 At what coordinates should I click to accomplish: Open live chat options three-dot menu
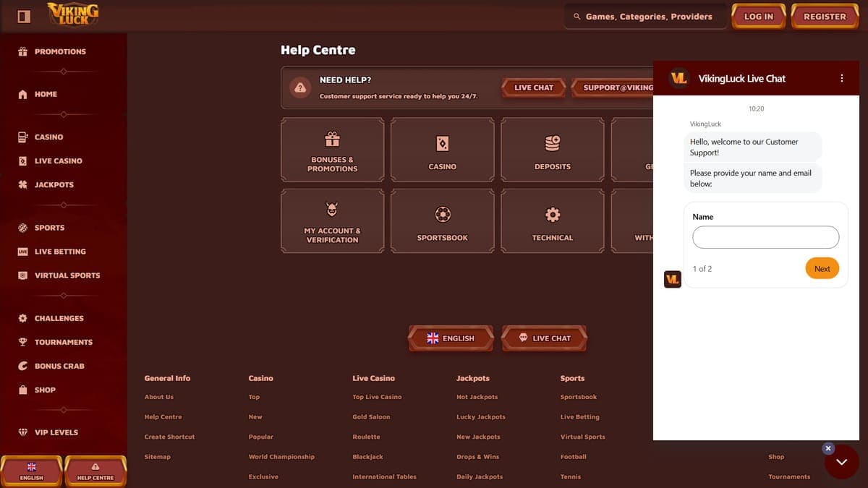tap(841, 78)
